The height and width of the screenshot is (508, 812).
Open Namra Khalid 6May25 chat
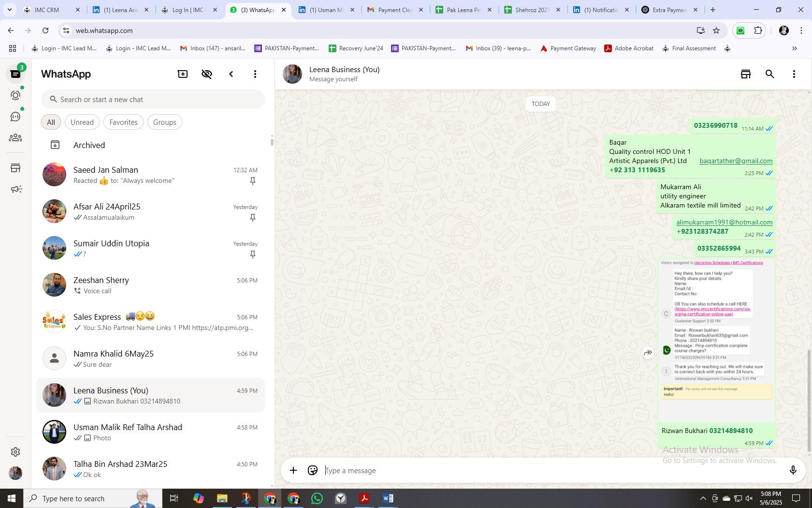coord(151,359)
